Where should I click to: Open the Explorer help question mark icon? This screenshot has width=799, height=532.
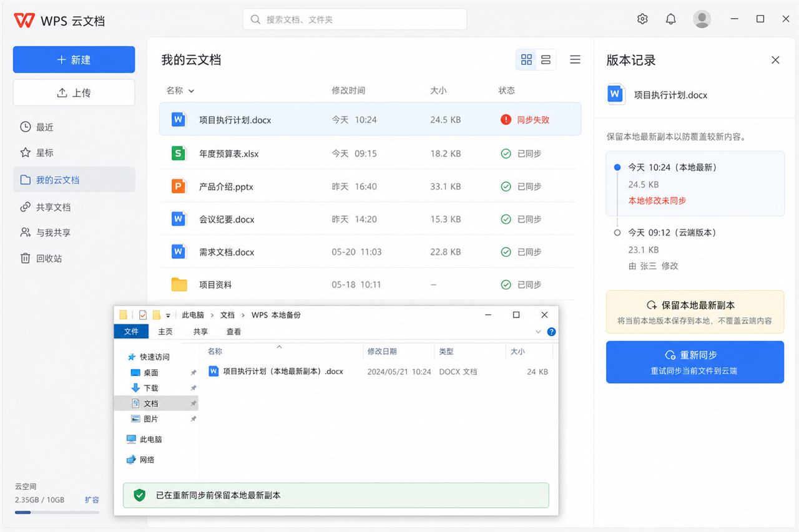pos(551,331)
